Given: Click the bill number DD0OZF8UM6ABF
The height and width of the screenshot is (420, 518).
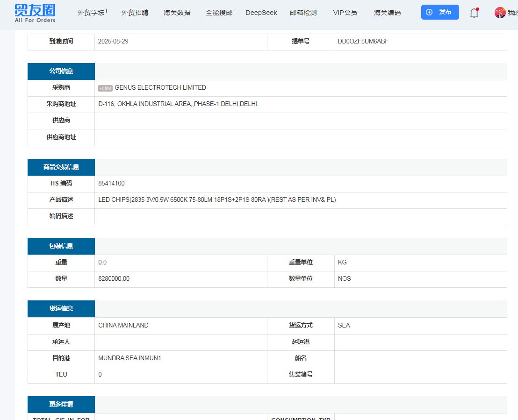Looking at the screenshot, I should point(363,42).
